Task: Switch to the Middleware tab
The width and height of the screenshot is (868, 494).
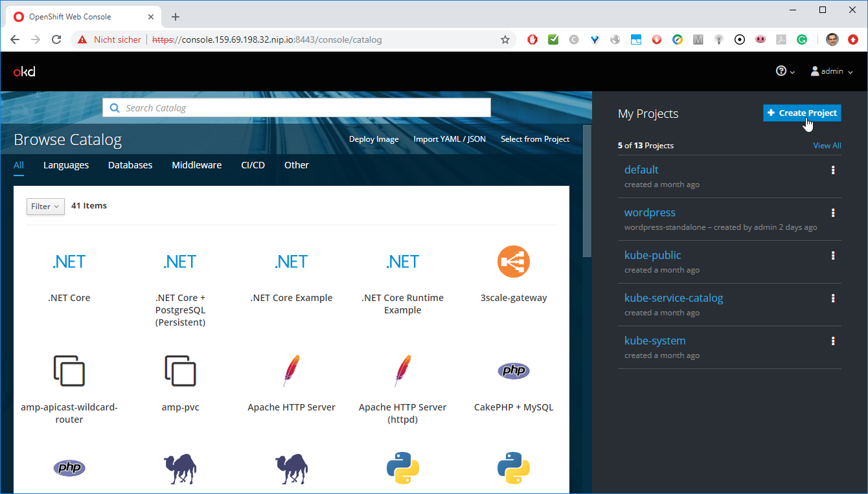Action: [197, 165]
